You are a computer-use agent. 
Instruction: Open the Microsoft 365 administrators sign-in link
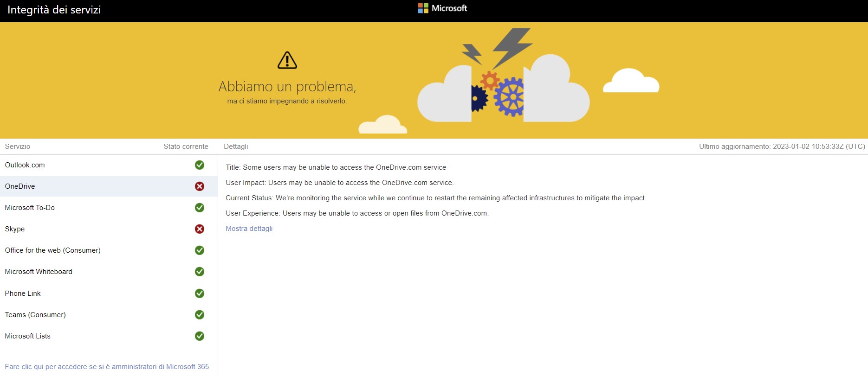point(107,367)
